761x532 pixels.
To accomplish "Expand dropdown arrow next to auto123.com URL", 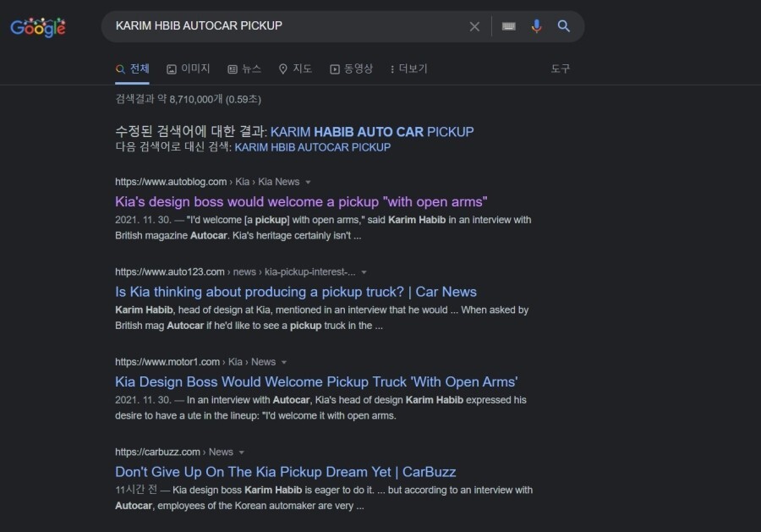I will [364, 272].
